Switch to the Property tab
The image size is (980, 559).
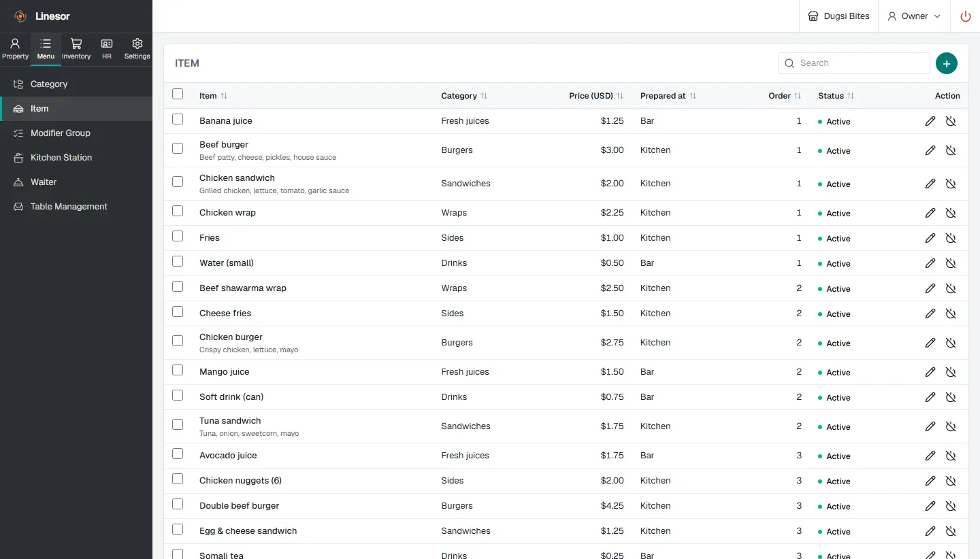coord(15,49)
